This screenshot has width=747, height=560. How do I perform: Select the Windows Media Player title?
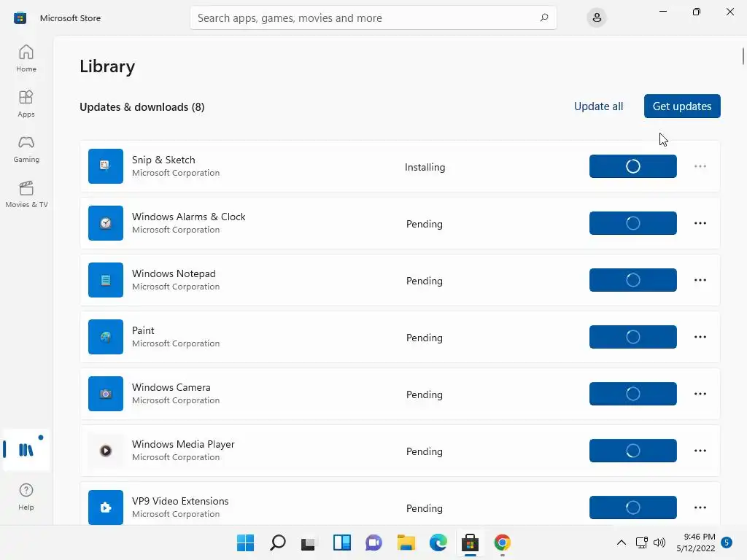coord(183,444)
